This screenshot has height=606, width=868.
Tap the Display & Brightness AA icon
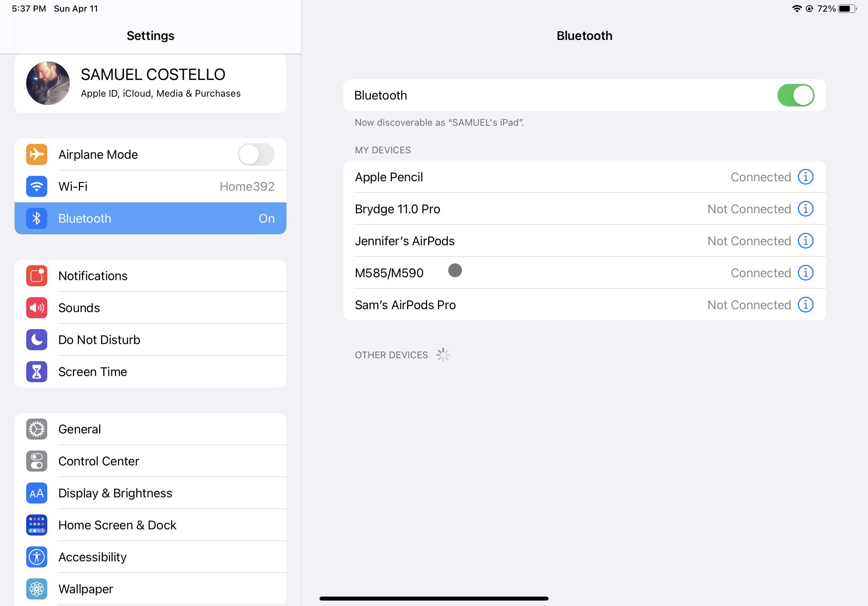coord(37,493)
